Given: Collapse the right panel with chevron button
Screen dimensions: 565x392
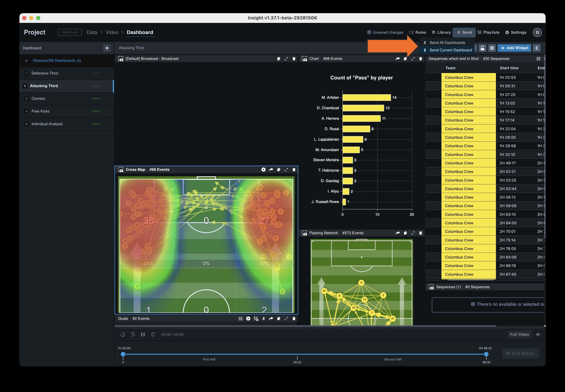Looking at the screenshot, I should point(537,48).
